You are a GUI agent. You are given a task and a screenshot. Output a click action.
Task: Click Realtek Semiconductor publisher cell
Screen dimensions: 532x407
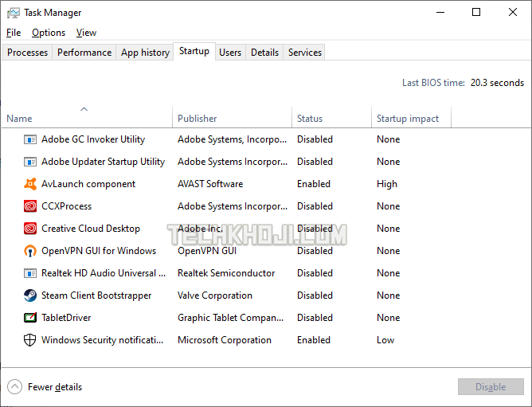(x=226, y=273)
